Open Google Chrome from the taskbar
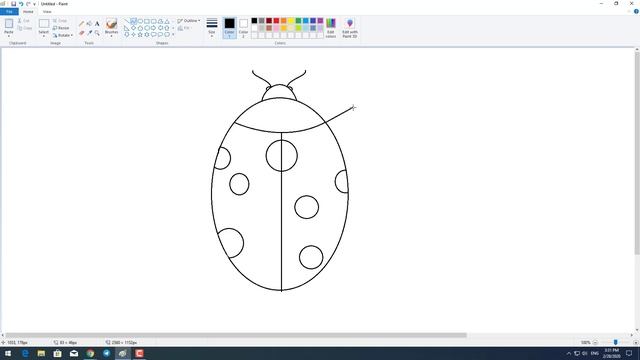The width and height of the screenshot is (640, 360). pos(90,353)
